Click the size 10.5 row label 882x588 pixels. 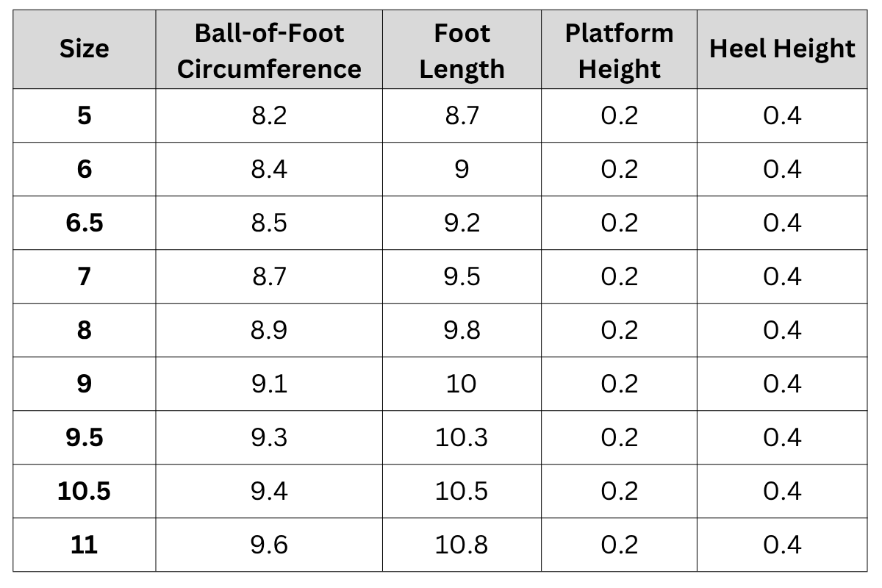pyautogui.click(x=84, y=491)
